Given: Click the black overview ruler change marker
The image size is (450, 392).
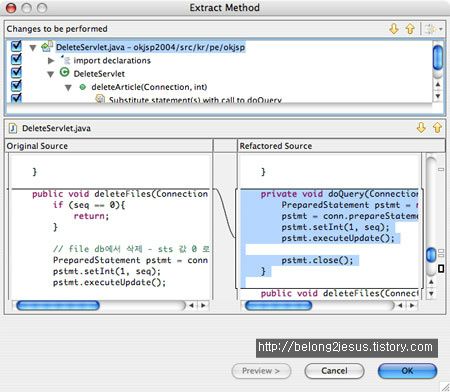Looking at the screenshot, I should click(x=441, y=269).
